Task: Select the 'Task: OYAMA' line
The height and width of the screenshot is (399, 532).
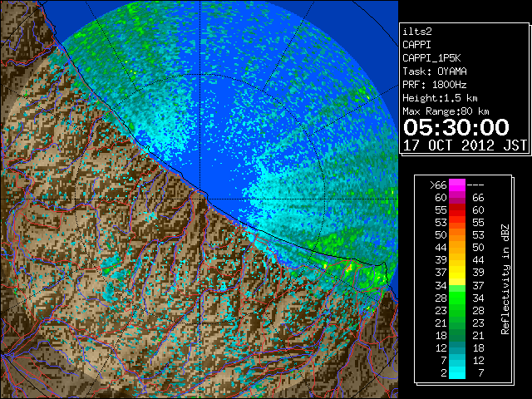Action: (x=435, y=71)
